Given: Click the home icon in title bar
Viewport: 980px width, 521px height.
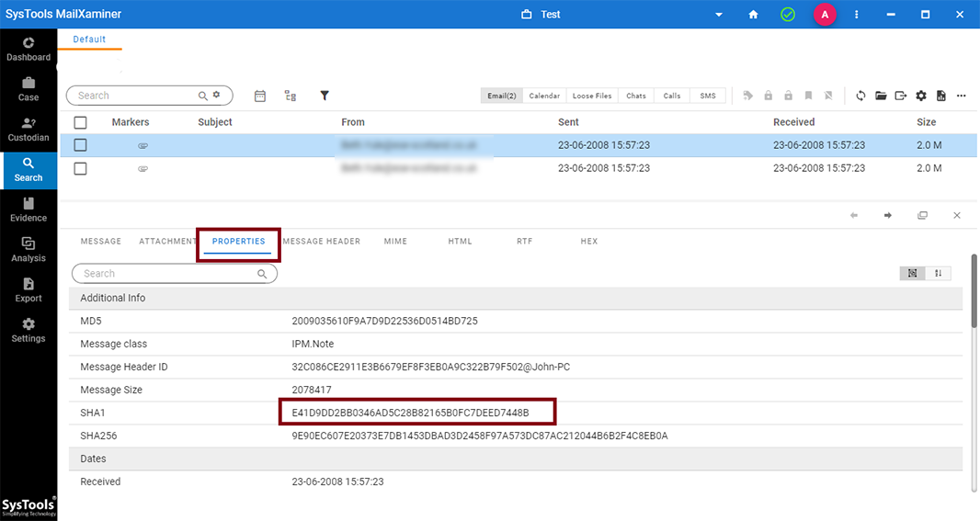Looking at the screenshot, I should (x=753, y=15).
